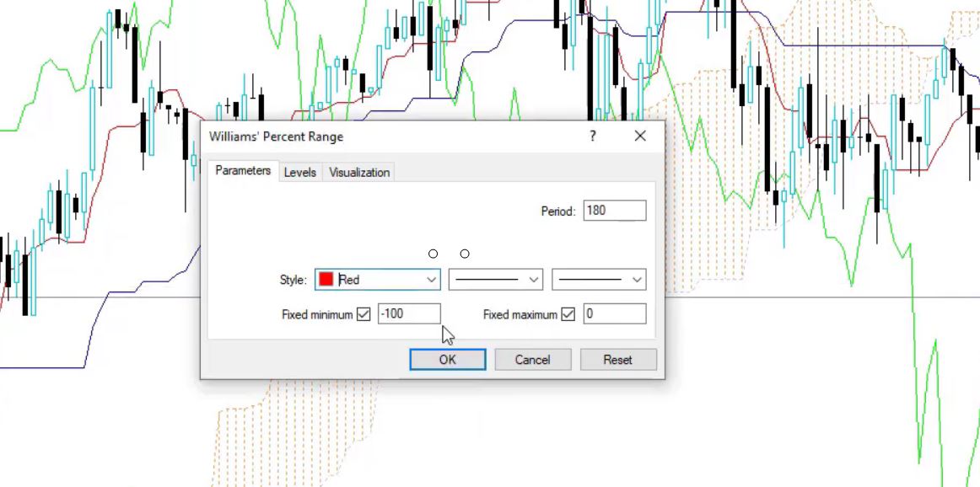Close the Williams' Percent Range dialog
This screenshot has height=487, width=980.
click(640, 136)
